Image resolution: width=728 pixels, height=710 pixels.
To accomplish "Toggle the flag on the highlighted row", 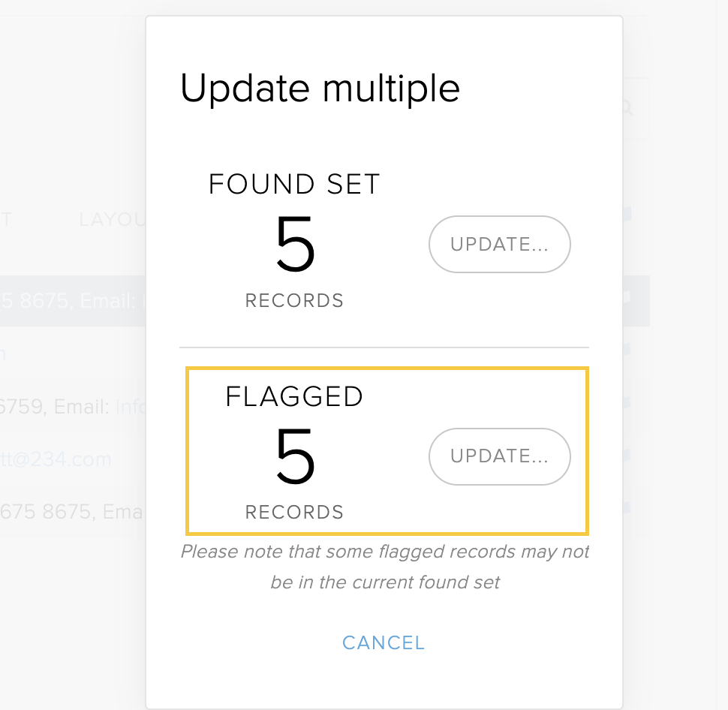I will pyautogui.click(x=627, y=297).
